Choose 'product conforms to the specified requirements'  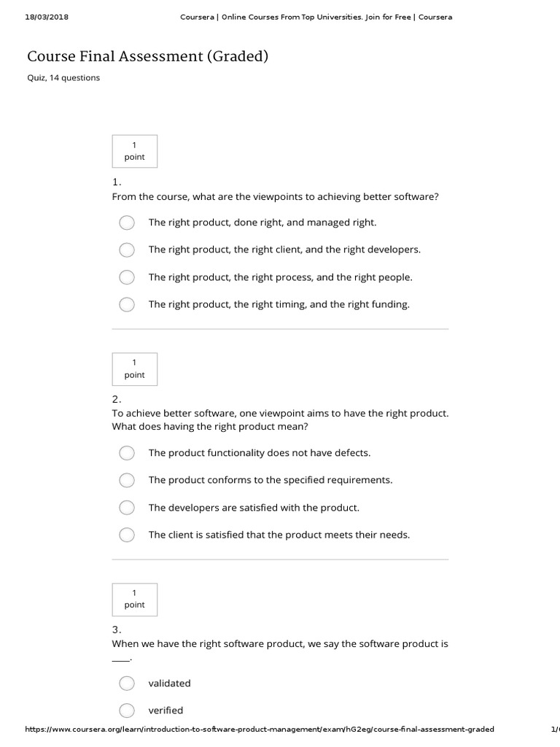127,480
